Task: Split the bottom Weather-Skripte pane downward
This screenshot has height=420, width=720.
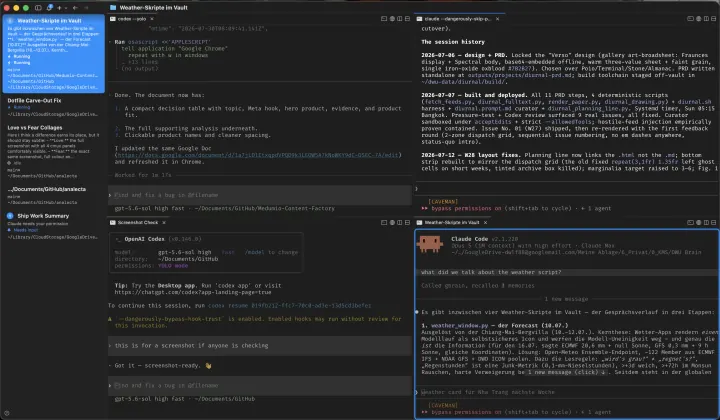Action: click(x=713, y=223)
